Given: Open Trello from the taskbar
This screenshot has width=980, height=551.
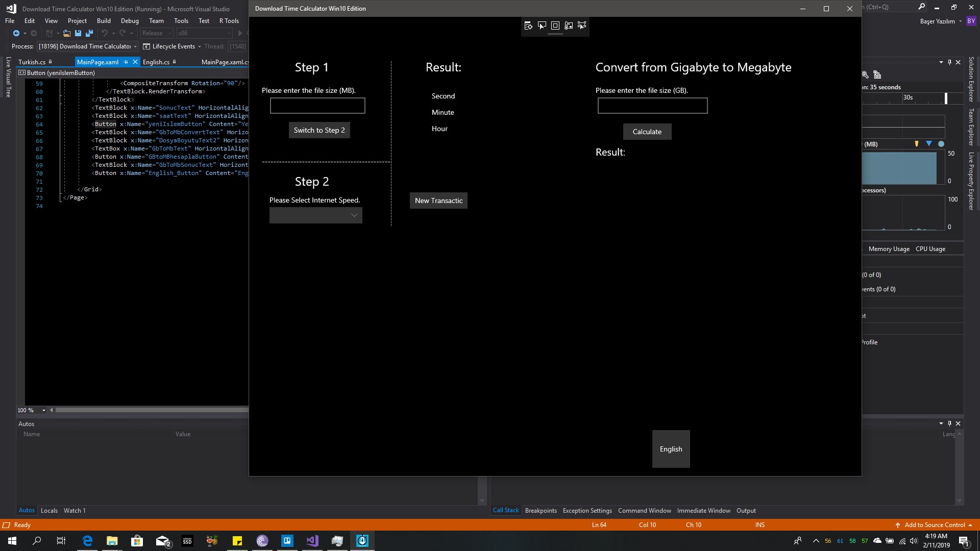Looking at the screenshot, I should (x=287, y=541).
